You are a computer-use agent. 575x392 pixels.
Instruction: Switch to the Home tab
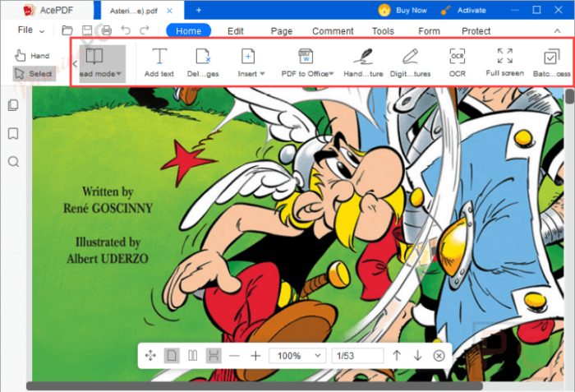(188, 31)
